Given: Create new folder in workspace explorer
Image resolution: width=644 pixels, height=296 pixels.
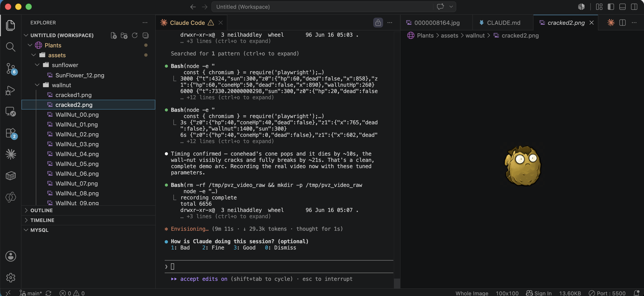Looking at the screenshot, I should click(x=124, y=36).
